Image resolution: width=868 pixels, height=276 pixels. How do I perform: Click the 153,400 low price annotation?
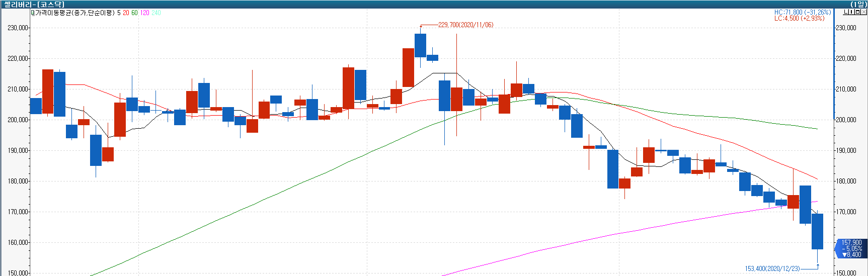click(772, 269)
